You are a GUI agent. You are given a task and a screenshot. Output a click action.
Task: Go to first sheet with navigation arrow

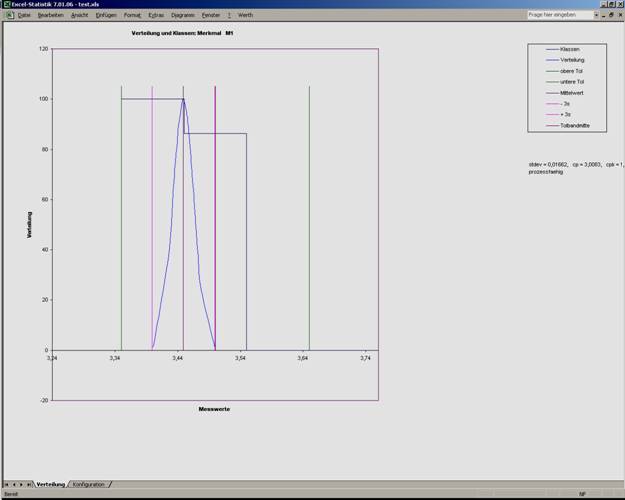7,484
